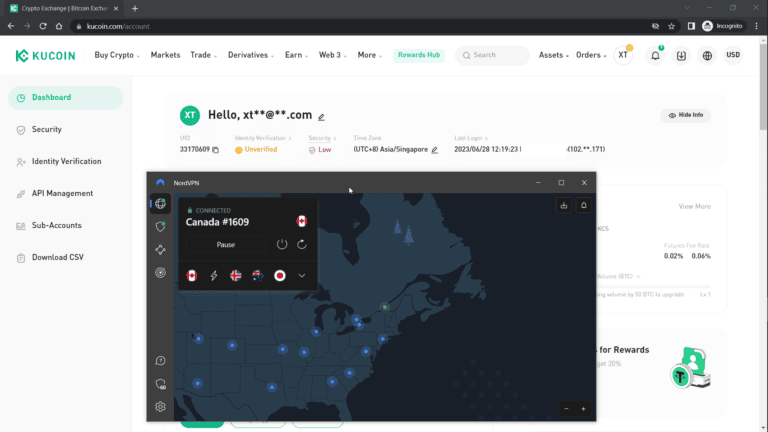Toggle Hide Info on account dashboard

(x=685, y=115)
